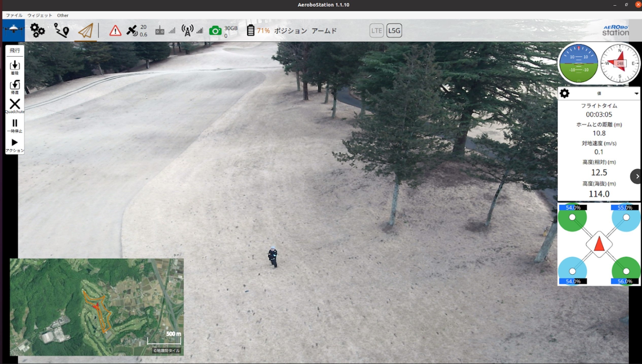Click the GPS satellite status icon

point(132,31)
